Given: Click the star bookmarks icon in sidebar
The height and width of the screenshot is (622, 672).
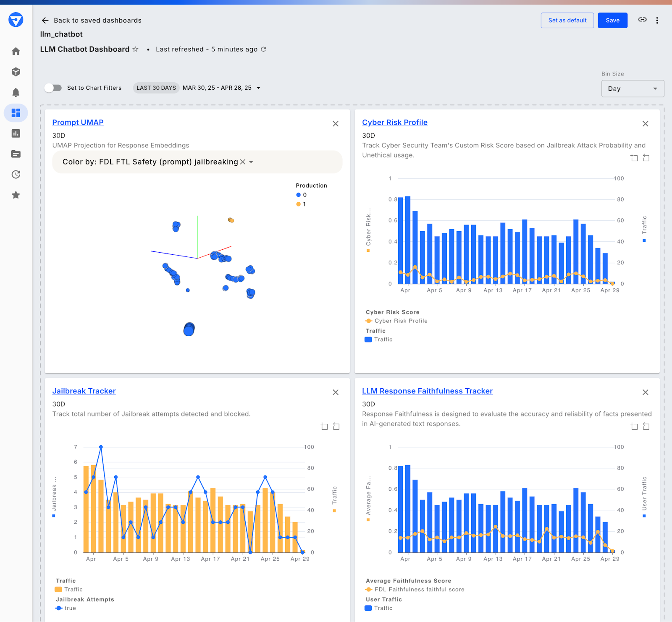Looking at the screenshot, I should (16, 195).
